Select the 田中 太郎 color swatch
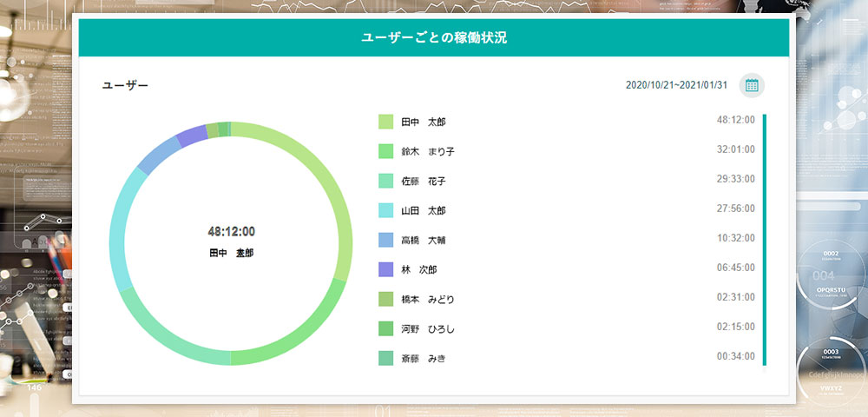The width and height of the screenshot is (868, 417). click(386, 122)
